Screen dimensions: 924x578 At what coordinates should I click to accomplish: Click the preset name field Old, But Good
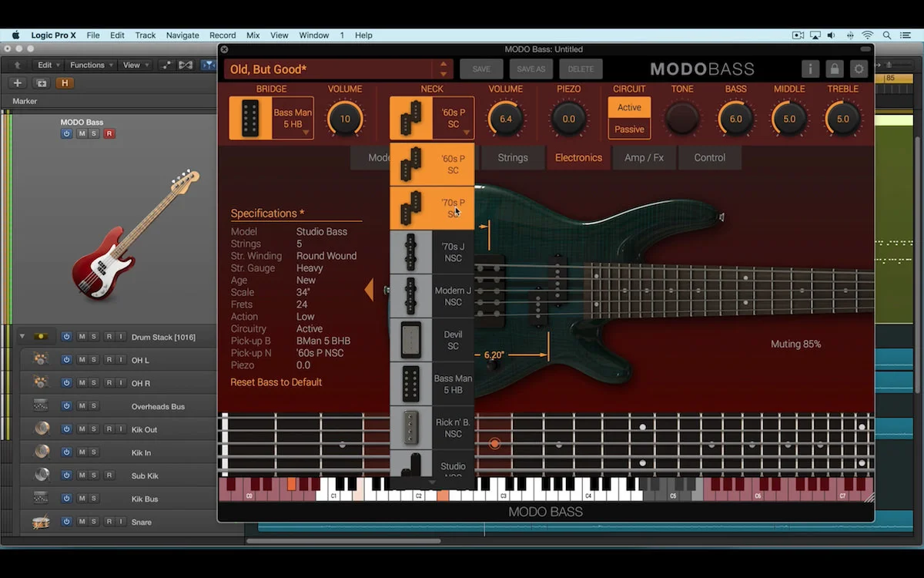(330, 69)
